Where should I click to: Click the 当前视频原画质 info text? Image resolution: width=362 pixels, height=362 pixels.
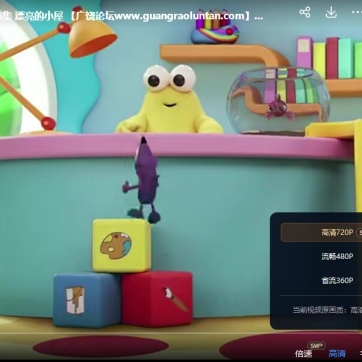pos(327,310)
